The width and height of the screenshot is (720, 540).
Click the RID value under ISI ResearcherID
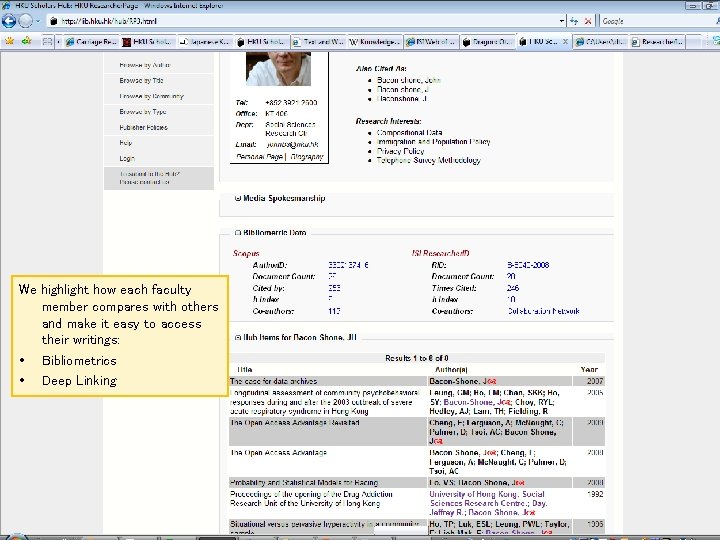(528, 265)
